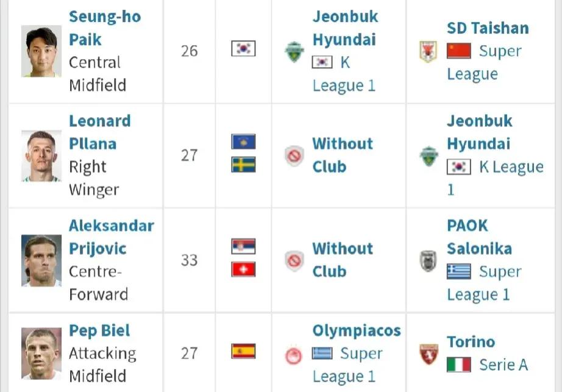
Task: Open Aleksandar Prijovic's player name link
Action: click(x=112, y=237)
